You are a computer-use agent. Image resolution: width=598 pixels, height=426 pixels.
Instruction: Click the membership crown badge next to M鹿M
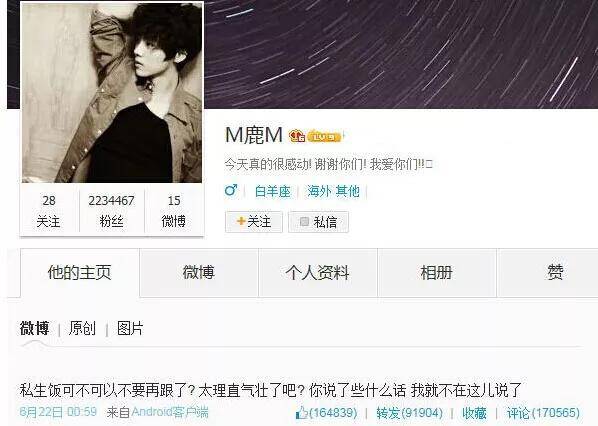coord(297,136)
